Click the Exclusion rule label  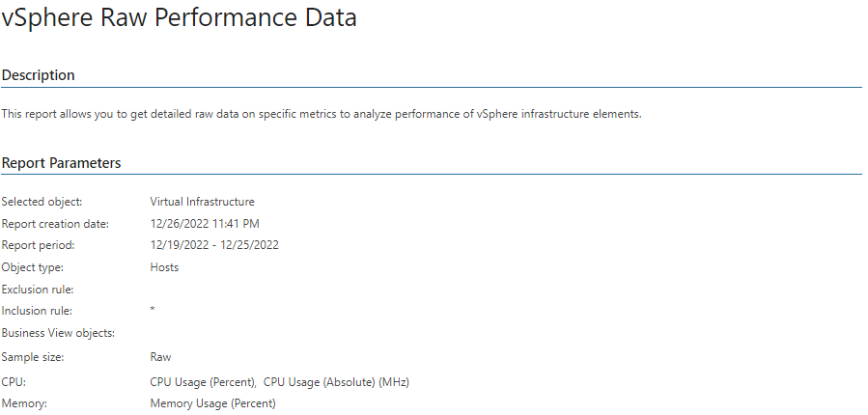[38, 290]
